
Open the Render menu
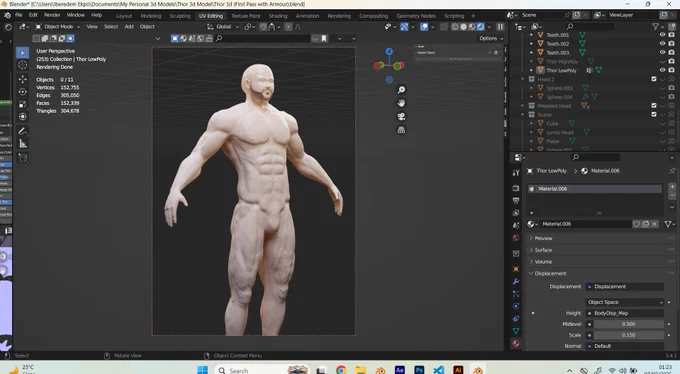[x=52, y=15]
